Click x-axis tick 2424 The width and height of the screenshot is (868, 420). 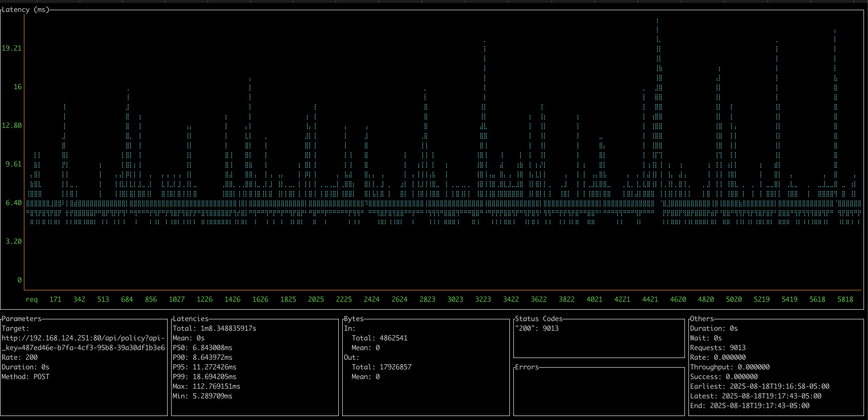[372, 300]
